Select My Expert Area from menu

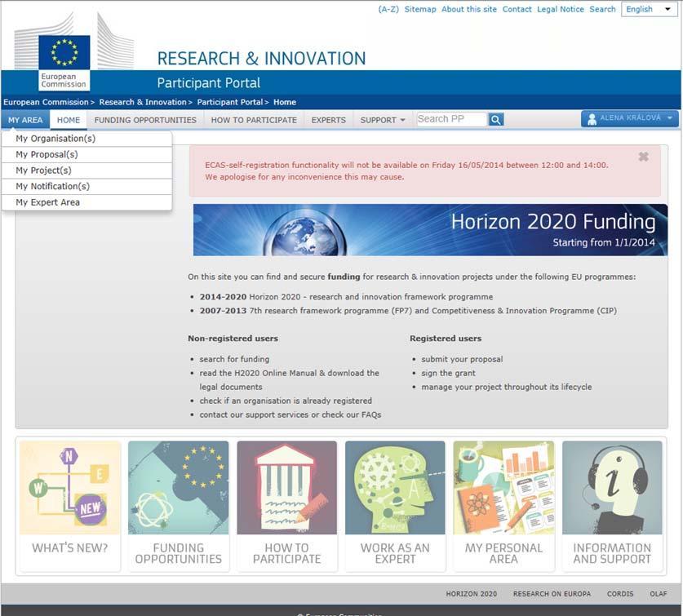click(x=86, y=202)
